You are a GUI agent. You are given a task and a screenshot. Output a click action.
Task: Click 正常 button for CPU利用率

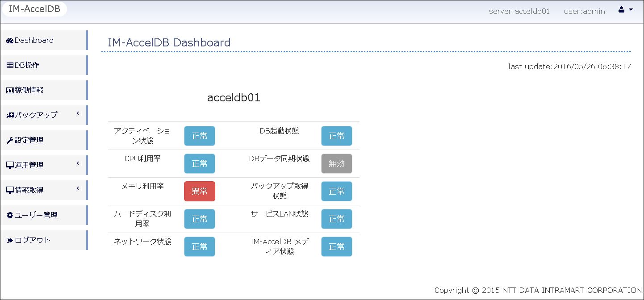pyautogui.click(x=200, y=164)
